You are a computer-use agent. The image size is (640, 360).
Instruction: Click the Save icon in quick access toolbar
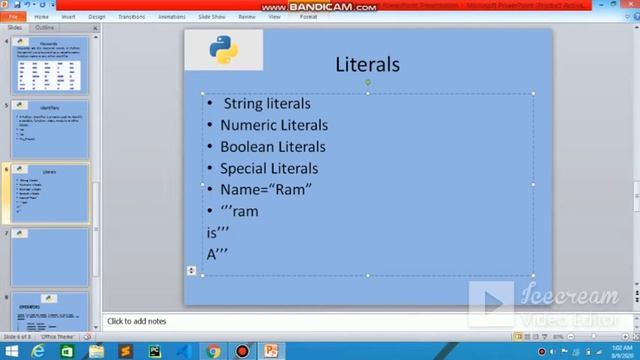coord(17,4)
